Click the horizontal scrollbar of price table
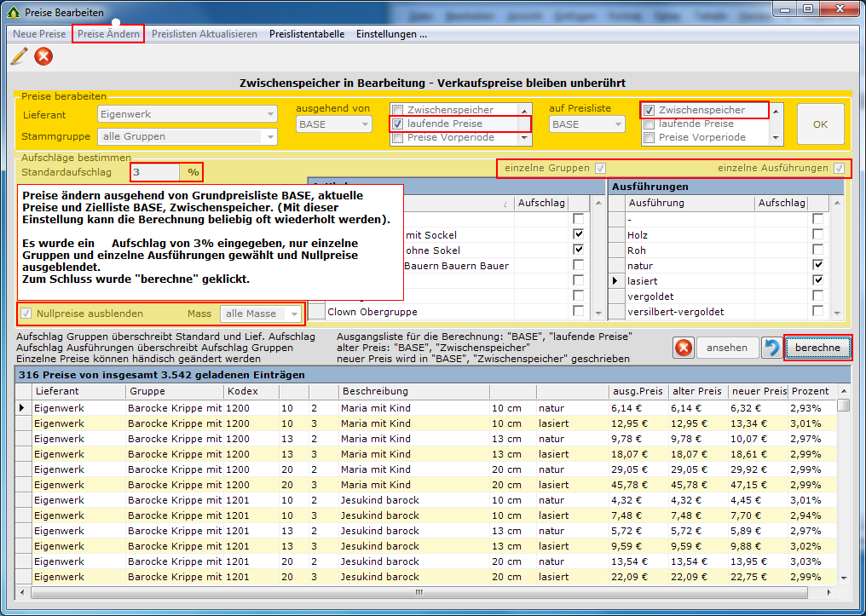 click(418, 592)
